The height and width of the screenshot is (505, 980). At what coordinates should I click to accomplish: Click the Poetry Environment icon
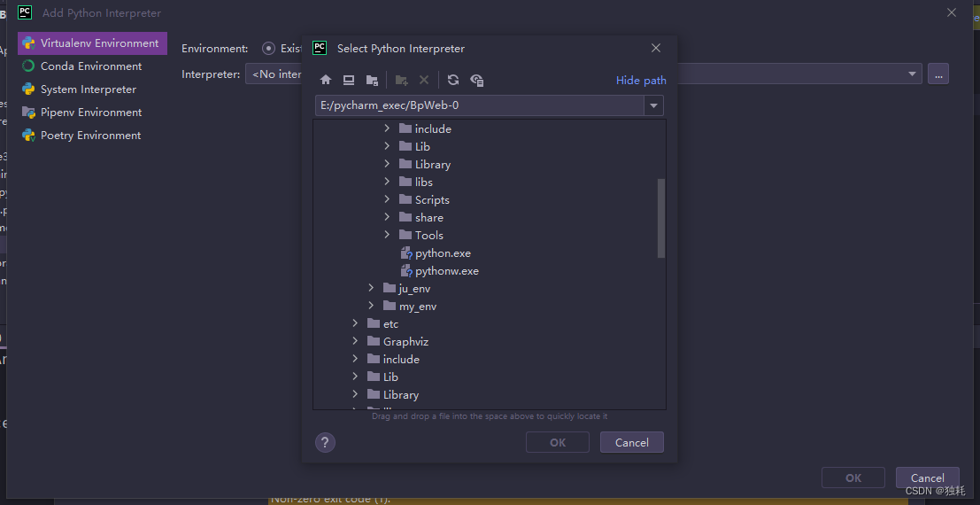28,136
